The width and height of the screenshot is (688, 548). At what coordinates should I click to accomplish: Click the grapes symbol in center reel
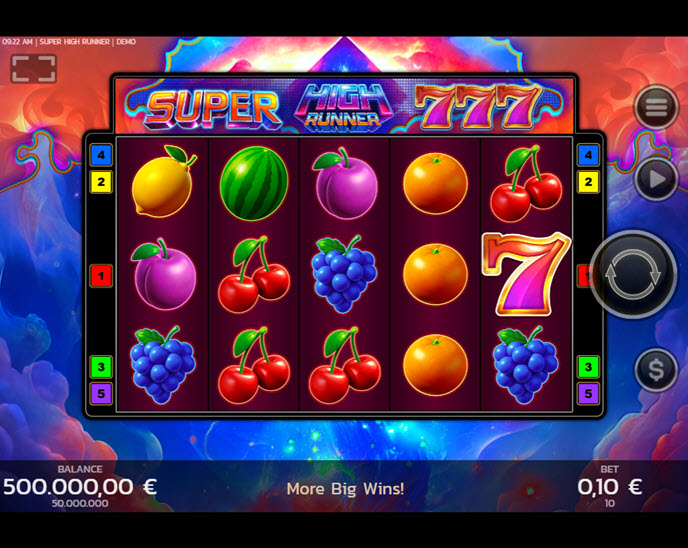click(344, 274)
